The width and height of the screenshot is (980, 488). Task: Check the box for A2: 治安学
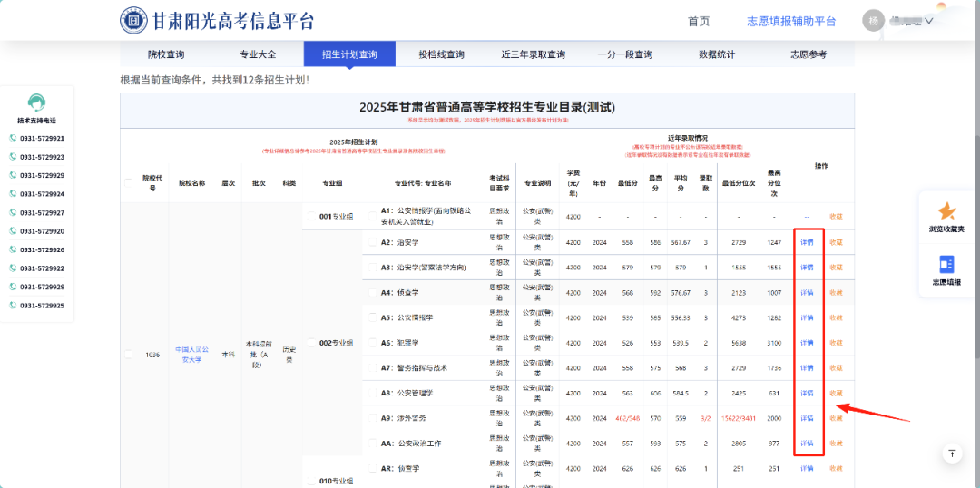[x=373, y=242]
